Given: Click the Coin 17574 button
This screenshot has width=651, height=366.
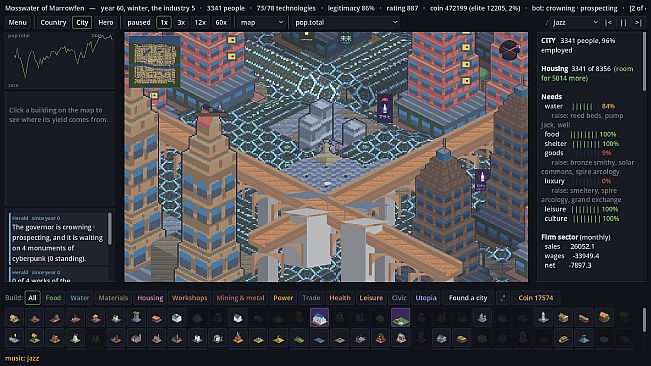Looking at the screenshot, I should [x=536, y=298].
